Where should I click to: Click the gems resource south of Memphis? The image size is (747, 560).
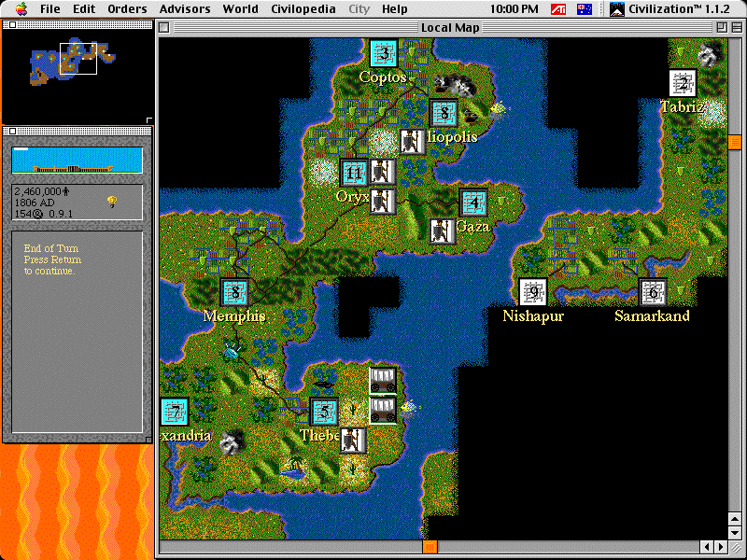[232, 352]
